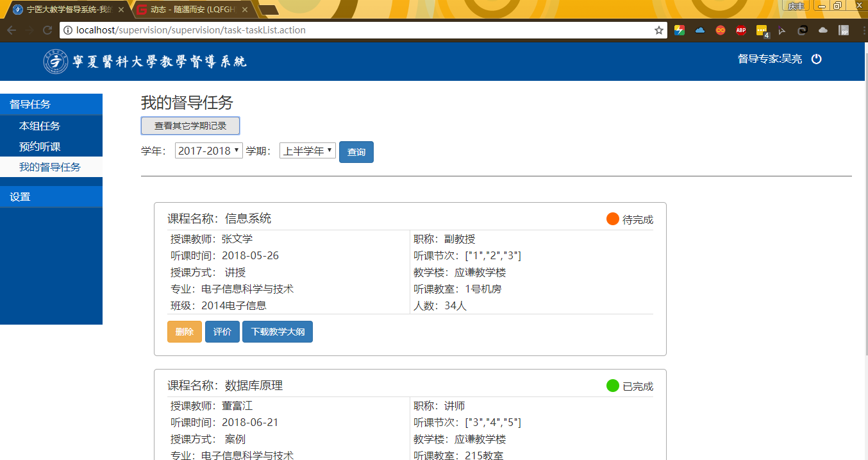Click 听课节次：["1","2","3"] text
Image resolution: width=868 pixels, height=460 pixels.
click(x=467, y=256)
